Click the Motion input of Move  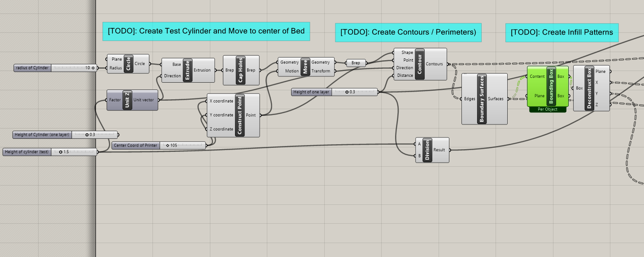click(x=292, y=71)
